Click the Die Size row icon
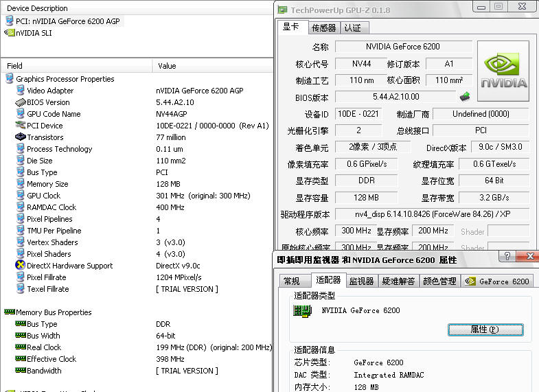 21,161
